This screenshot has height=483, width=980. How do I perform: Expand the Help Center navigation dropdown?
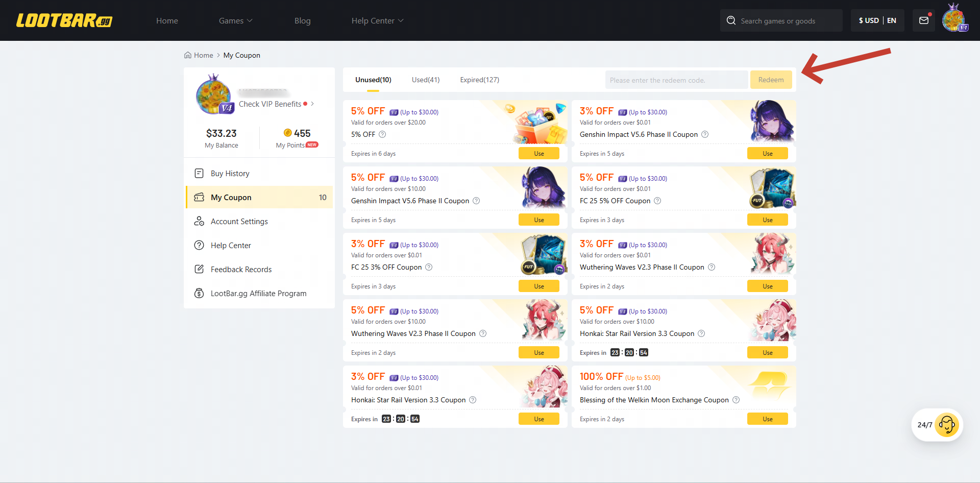(x=377, y=20)
